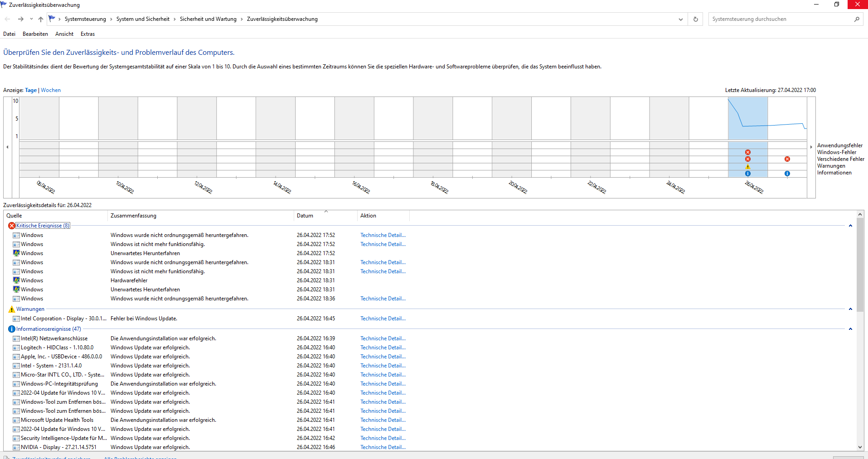Click the icon of the Intel(R) Netzwerkanschlüsse row
The height and width of the screenshot is (459, 868).
pos(16,338)
